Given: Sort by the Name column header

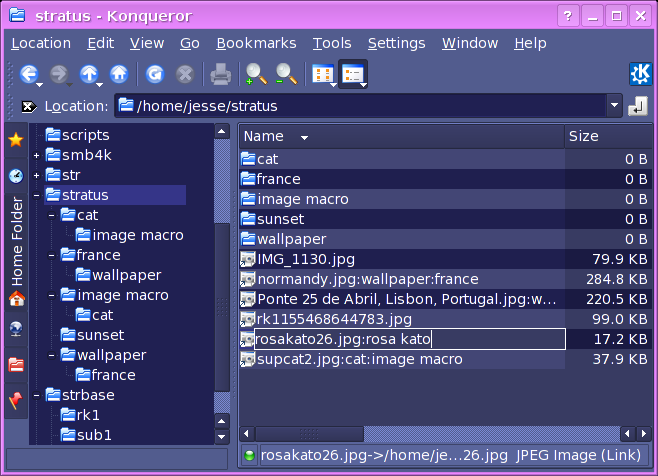Looking at the screenshot, I should click(x=402, y=136).
